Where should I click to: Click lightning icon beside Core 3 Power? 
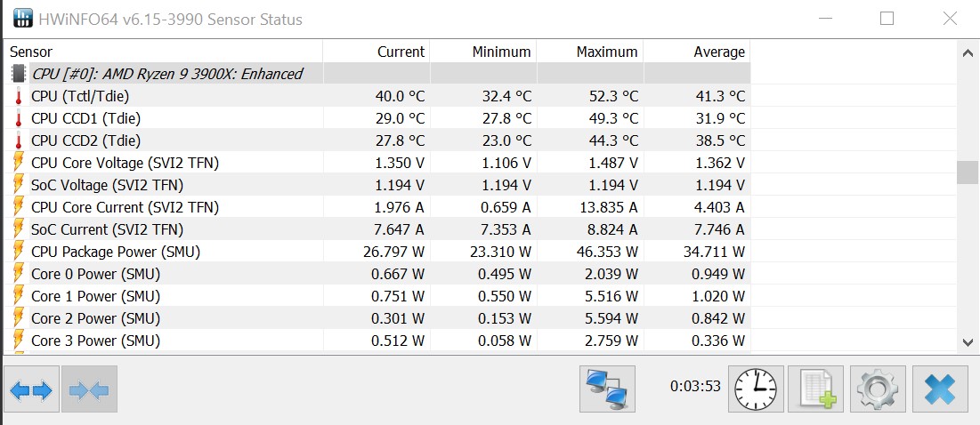[x=19, y=341]
